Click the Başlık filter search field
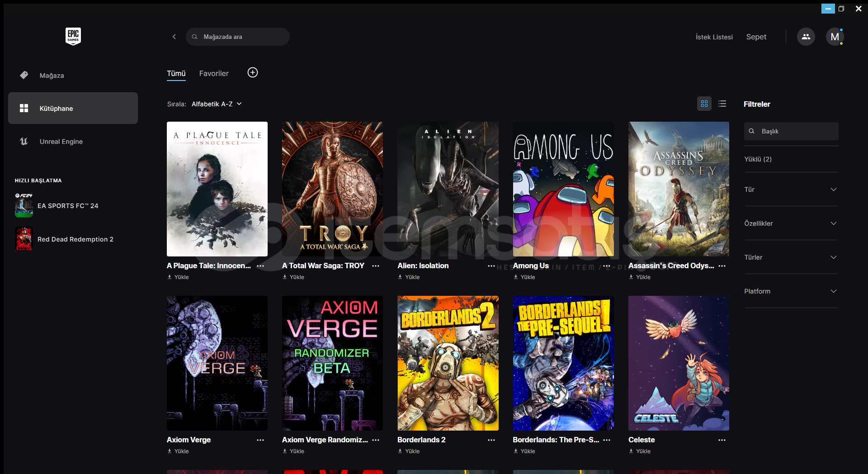Image resolution: width=868 pixels, height=474 pixels. (791, 131)
